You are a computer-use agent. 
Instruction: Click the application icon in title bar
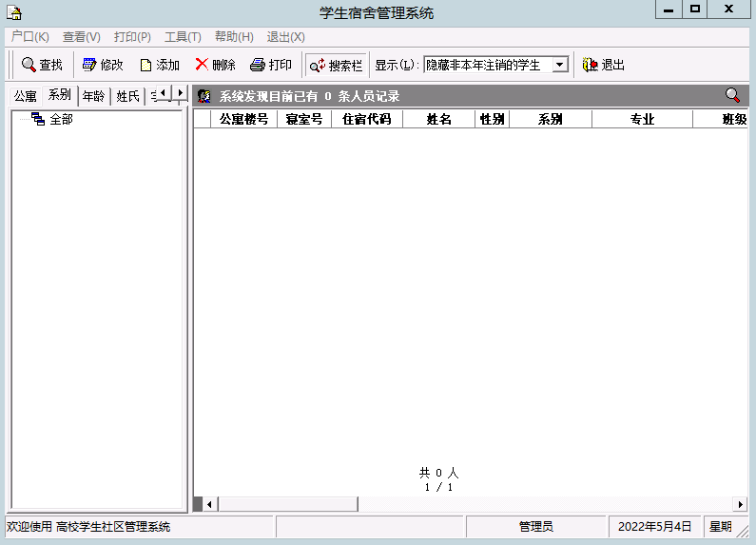14,12
